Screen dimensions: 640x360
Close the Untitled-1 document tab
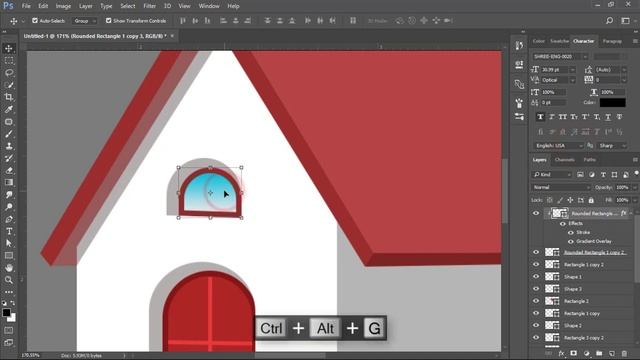click(172, 36)
